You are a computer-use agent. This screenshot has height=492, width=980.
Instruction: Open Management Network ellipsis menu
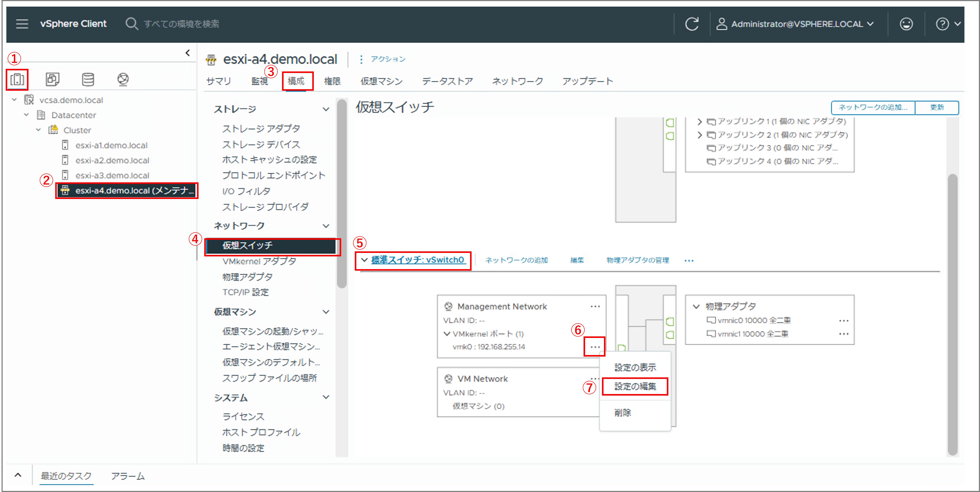click(x=595, y=307)
